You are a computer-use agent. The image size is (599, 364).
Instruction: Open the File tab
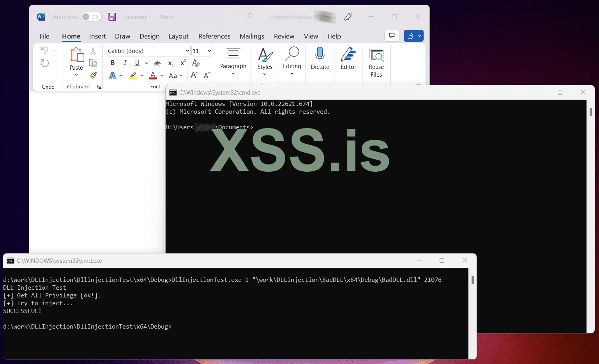(x=44, y=36)
